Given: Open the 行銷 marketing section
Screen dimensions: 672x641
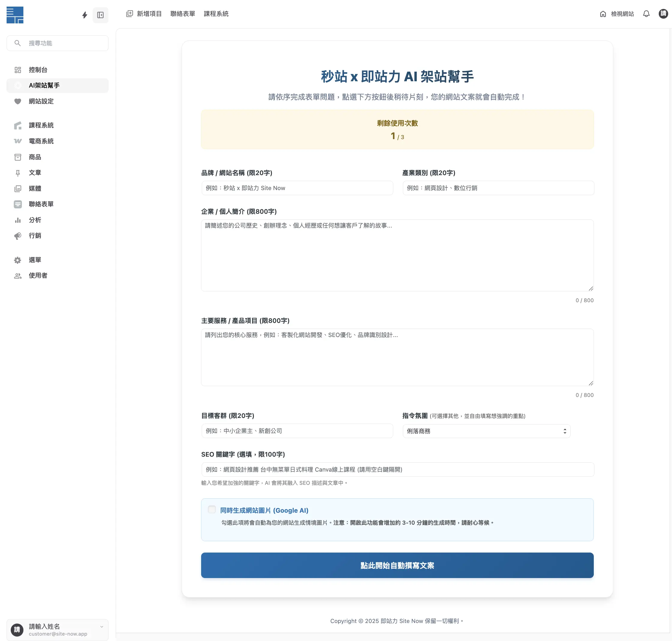Looking at the screenshot, I should [34, 235].
